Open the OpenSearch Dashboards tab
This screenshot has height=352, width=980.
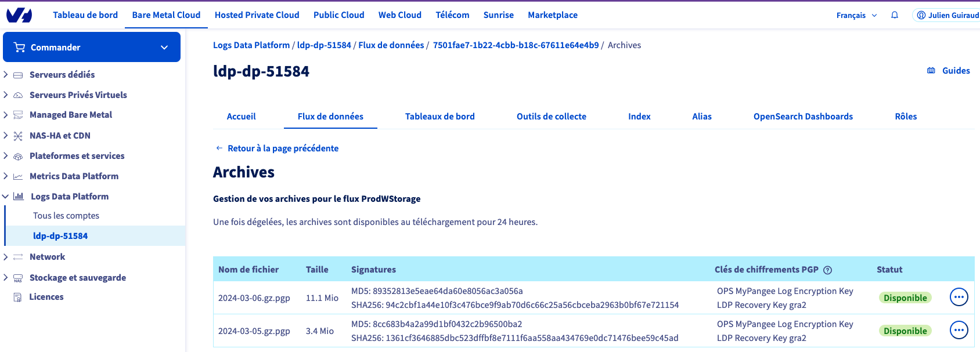803,117
